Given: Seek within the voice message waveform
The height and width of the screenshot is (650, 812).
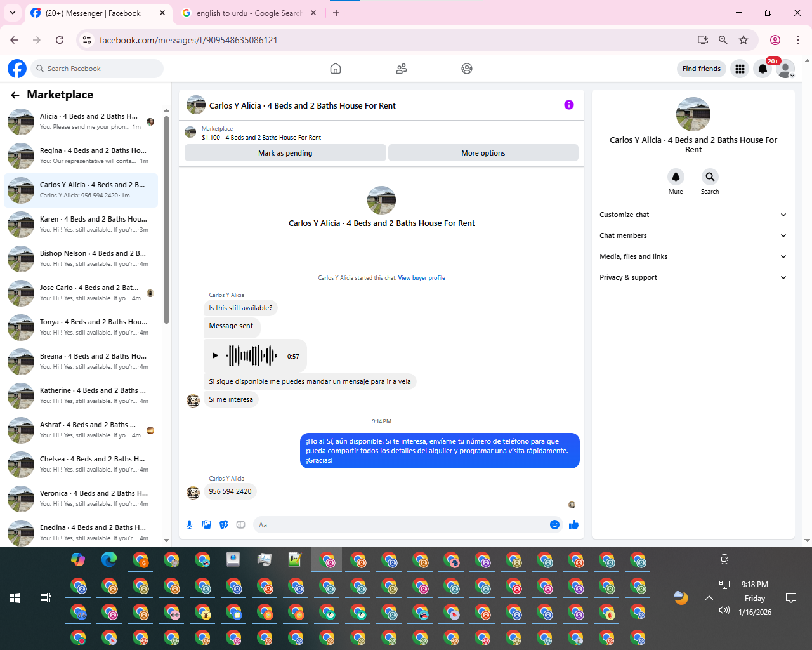Looking at the screenshot, I should [x=252, y=355].
